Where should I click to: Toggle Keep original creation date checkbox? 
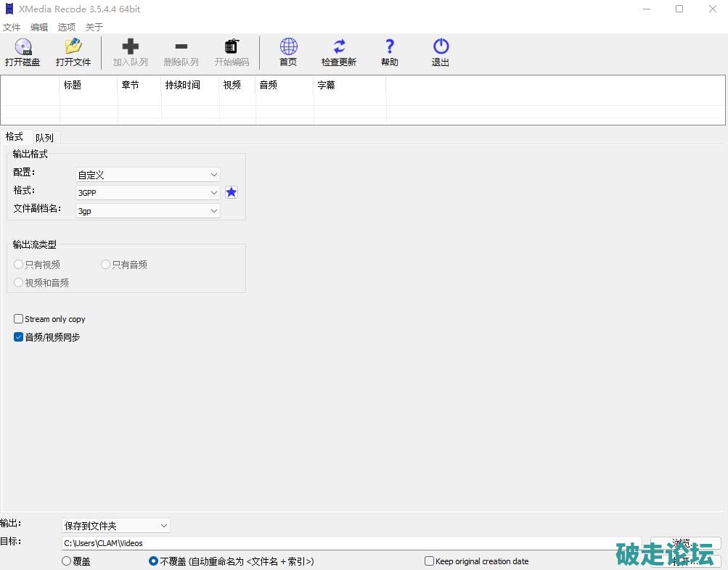coord(430,561)
